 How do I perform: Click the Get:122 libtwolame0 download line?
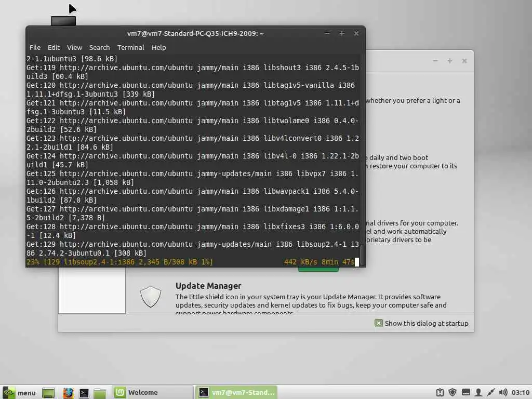pos(193,125)
